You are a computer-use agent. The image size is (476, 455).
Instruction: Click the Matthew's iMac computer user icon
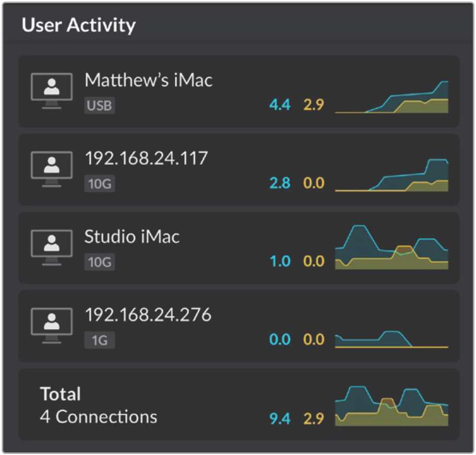(x=52, y=91)
